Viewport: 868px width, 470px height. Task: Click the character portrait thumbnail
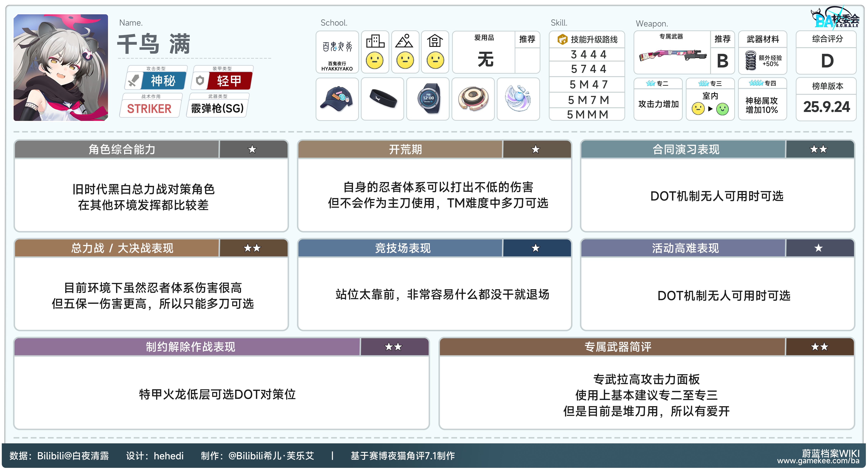click(x=61, y=67)
